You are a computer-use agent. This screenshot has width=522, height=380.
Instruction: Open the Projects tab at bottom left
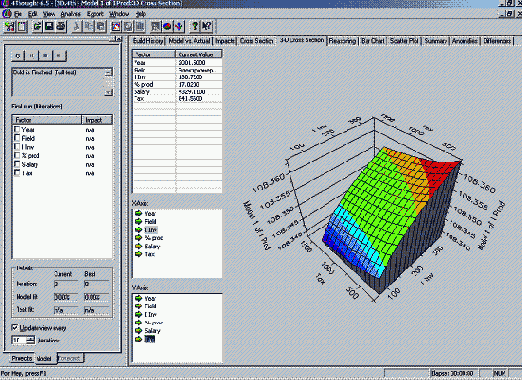pyautogui.click(x=22, y=358)
